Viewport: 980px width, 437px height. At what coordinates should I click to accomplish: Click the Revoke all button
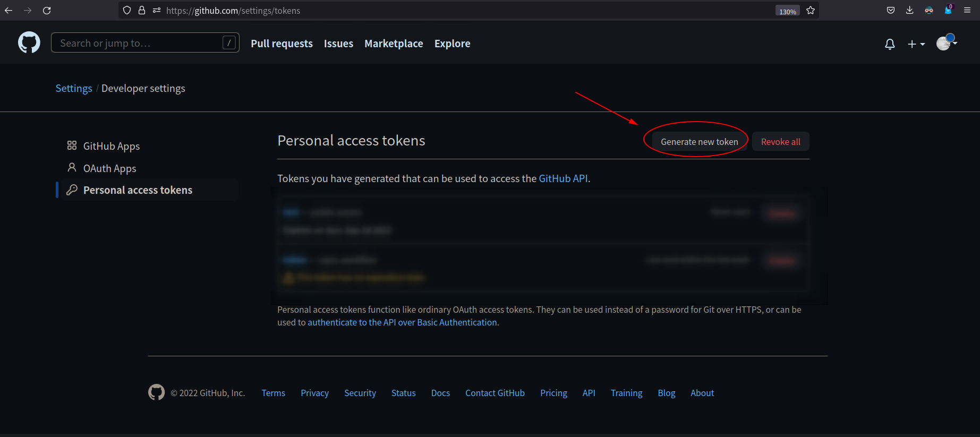click(x=780, y=142)
